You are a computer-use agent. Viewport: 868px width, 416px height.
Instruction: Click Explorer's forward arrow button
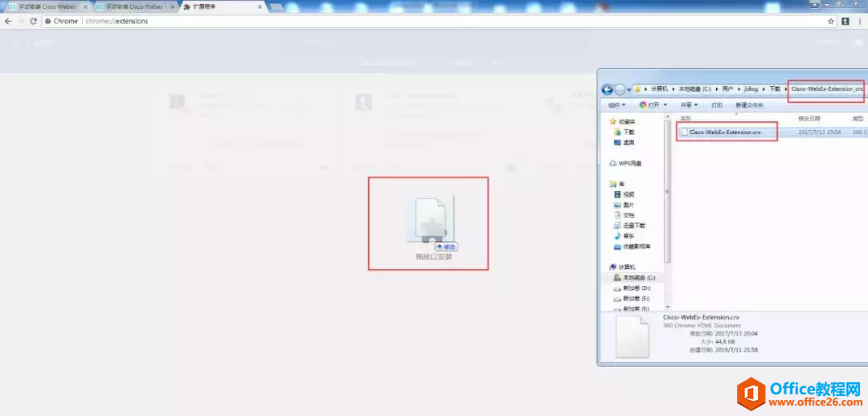(x=620, y=89)
